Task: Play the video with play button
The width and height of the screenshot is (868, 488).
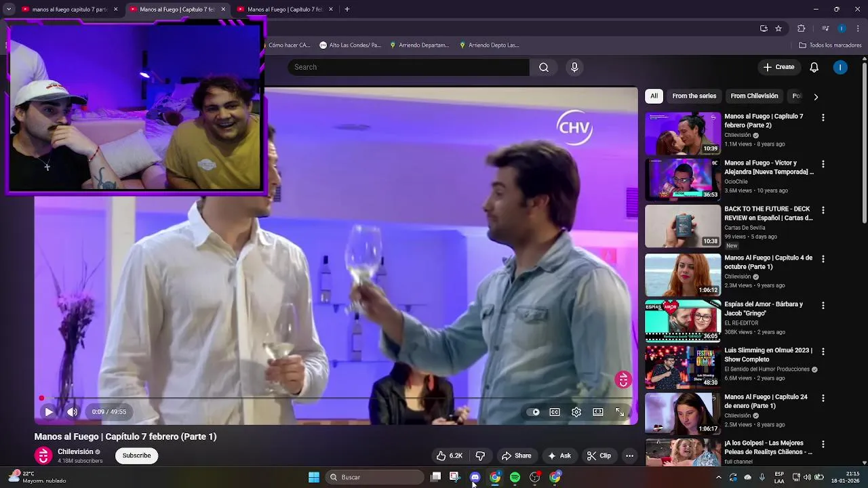Action: (x=49, y=411)
